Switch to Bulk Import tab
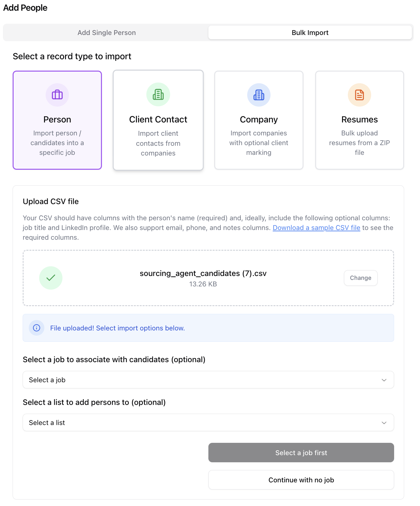The height and width of the screenshot is (506, 420). 310,33
